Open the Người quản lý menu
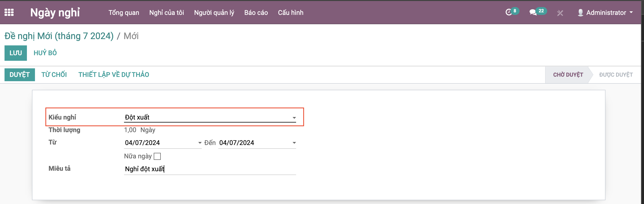644x204 pixels. [214, 13]
